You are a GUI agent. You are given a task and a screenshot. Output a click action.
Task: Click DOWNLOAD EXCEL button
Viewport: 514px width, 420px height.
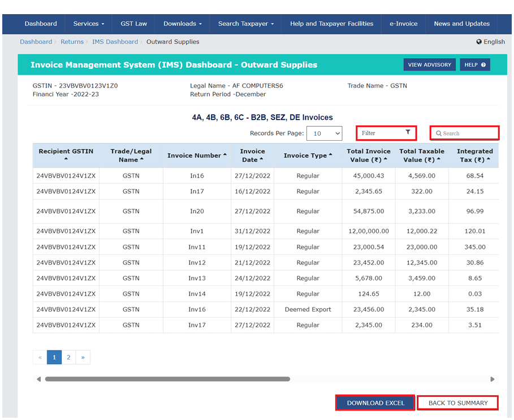[x=375, y=402]
